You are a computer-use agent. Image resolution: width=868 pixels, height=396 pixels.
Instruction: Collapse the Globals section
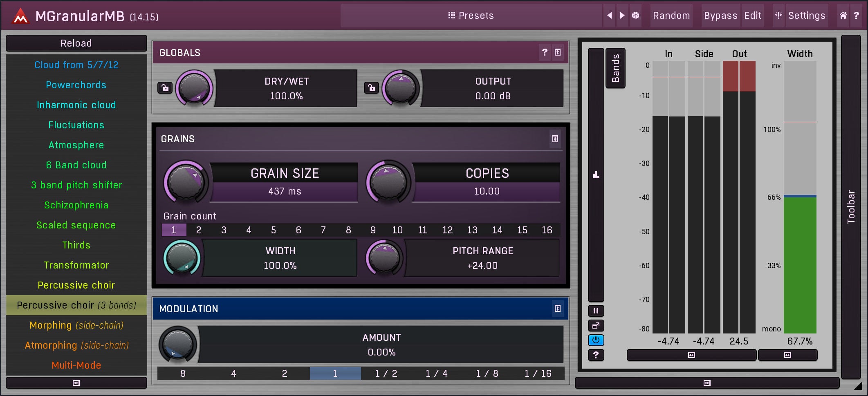click(558, 52)
